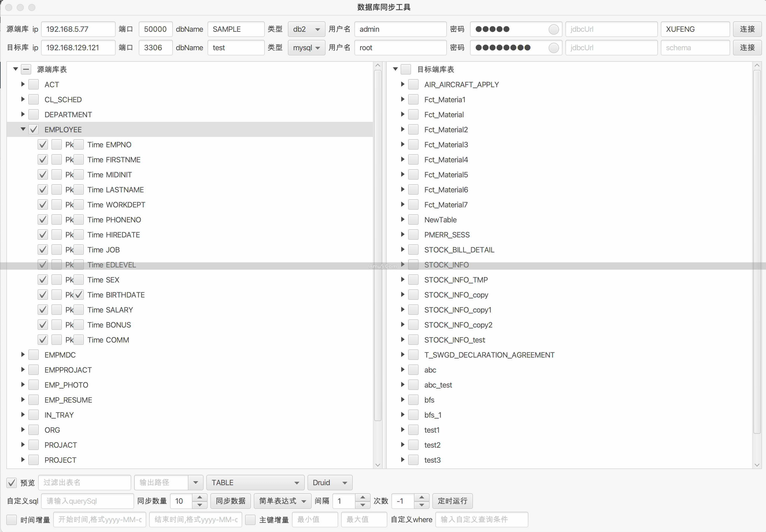This screenshot has height=532, width=766.
Task: Collapse the EMPLOYEE tree node
Action: tap(23, 129)
